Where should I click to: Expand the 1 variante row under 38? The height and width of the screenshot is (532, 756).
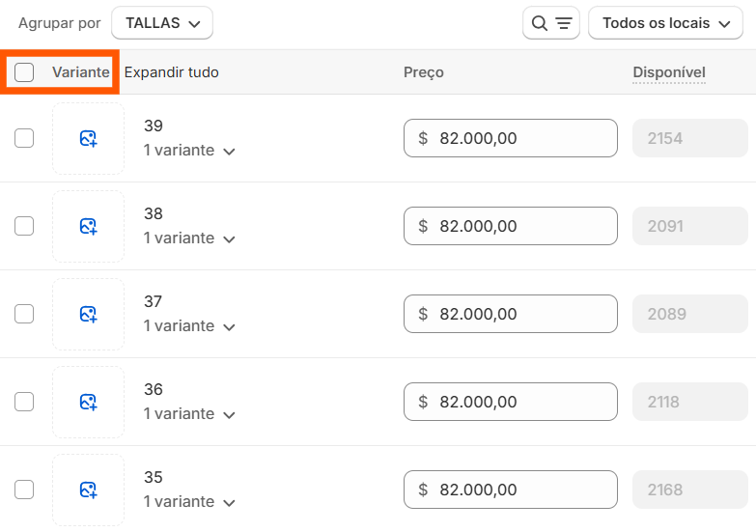click(189, 238)
